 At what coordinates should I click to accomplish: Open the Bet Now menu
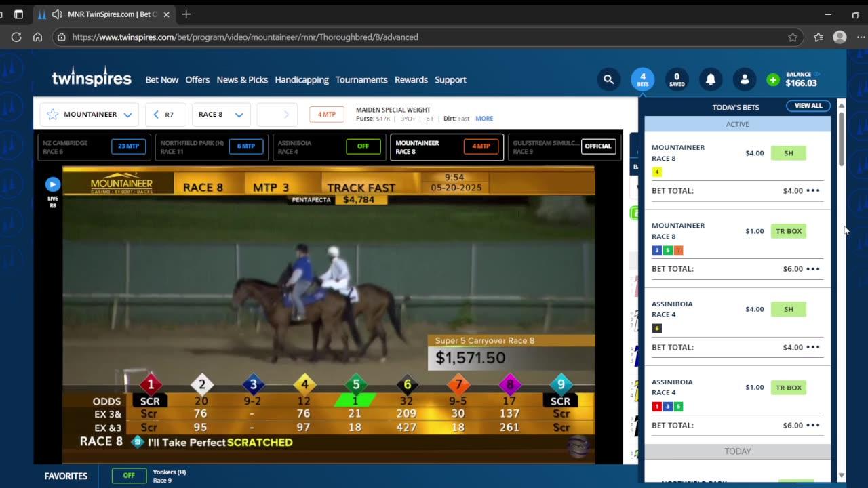[x=161, y=80]
